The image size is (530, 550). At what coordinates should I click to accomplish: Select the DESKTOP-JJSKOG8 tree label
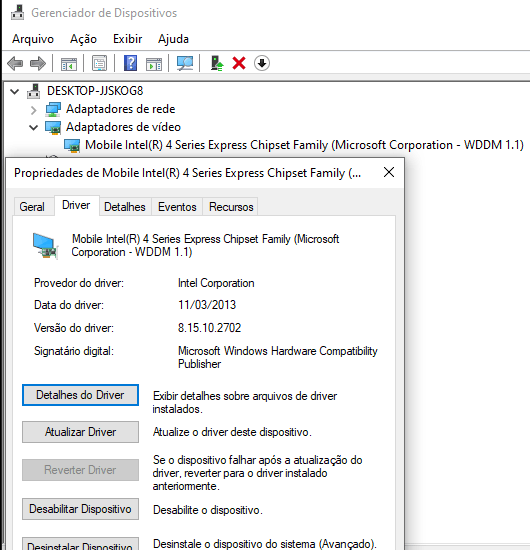tap(95, 91)
